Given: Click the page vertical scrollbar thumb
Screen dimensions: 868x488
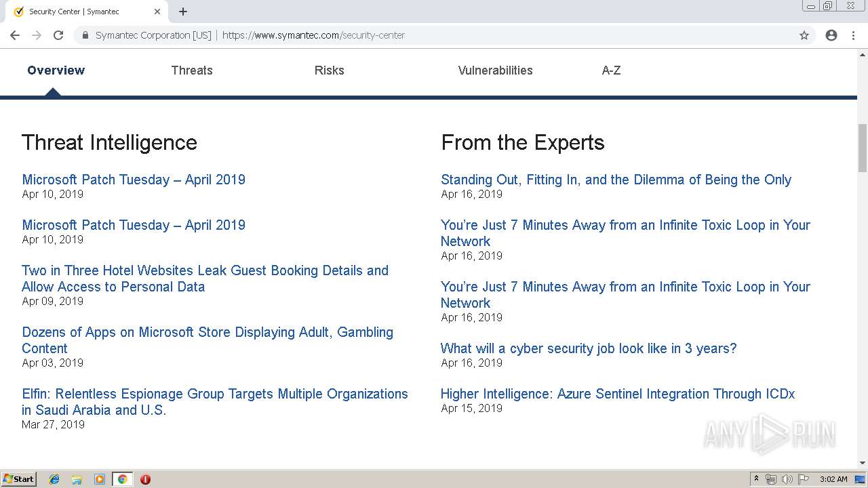Looking at the screenshot, I should [x=863, y=148].
